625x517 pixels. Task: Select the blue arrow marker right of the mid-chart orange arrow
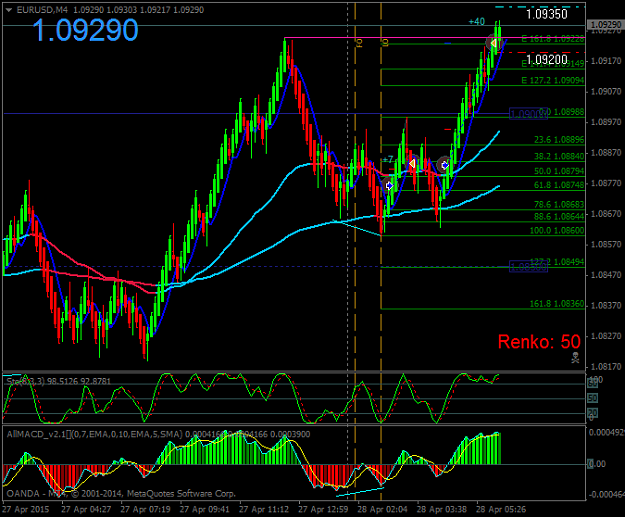click(x=444, y=165)
